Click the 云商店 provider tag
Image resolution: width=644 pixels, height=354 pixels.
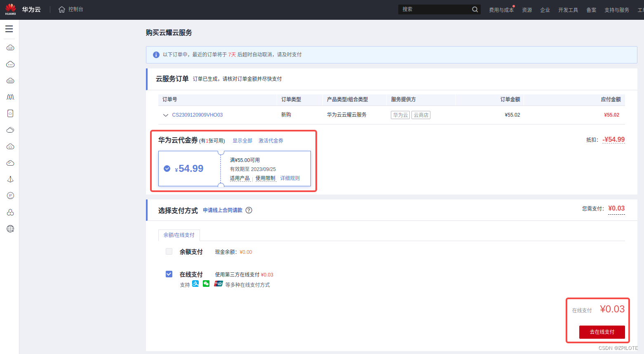pyautogui.click(x=421, y=115)
